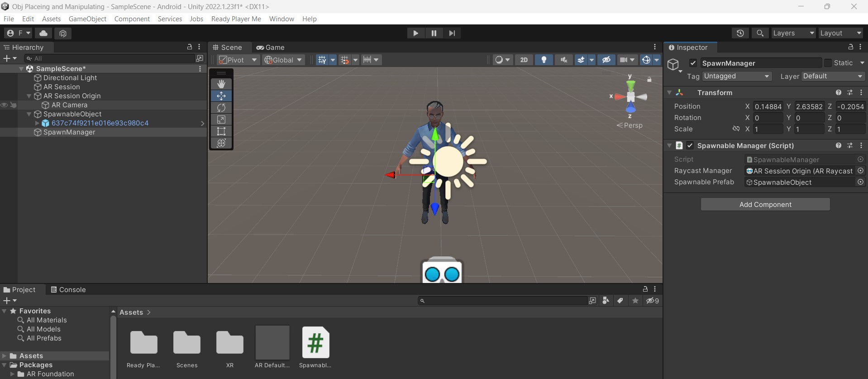868x379 pixels.
Task: Select the Hand view tool
Action: pos(221,84)
